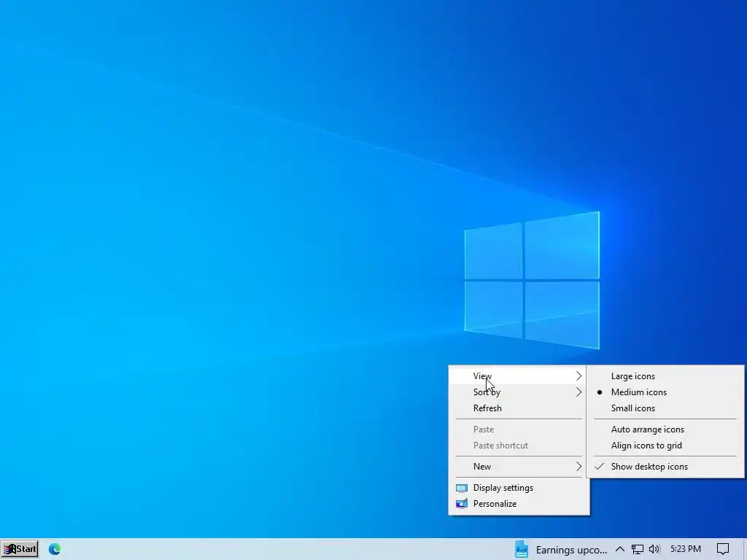Screen dimensions: 747x560
Task: Select Small icons view
Action: (665, 408)
